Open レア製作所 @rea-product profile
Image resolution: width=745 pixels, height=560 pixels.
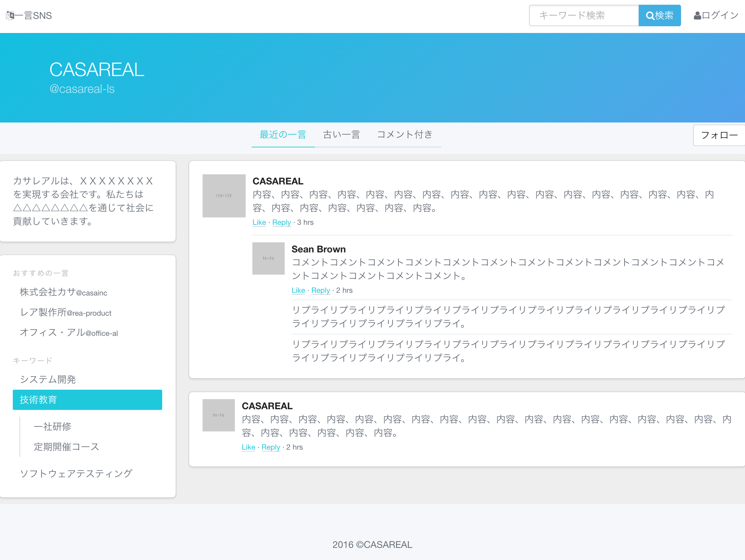click(x=66, y=313)
